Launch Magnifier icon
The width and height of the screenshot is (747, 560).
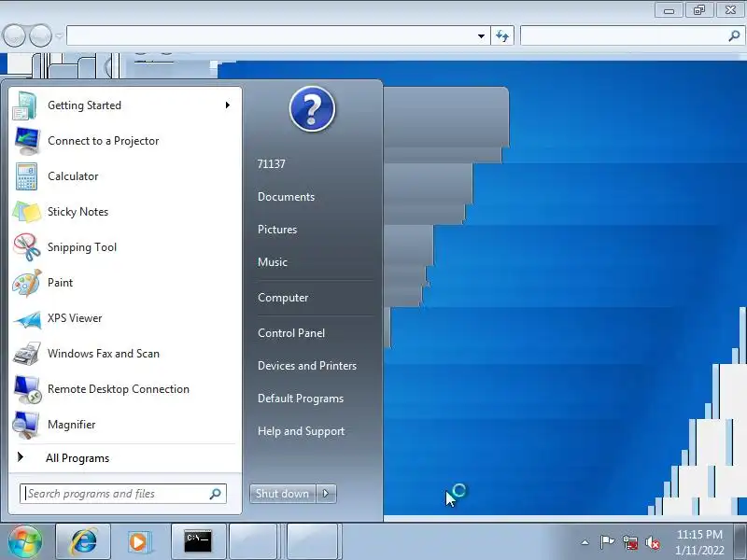click(x=26, y=425)
